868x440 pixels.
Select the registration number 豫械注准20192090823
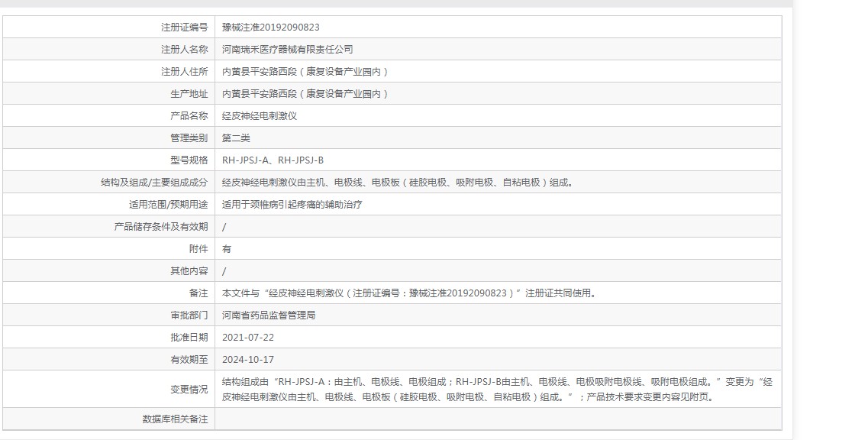pos(271,27)
